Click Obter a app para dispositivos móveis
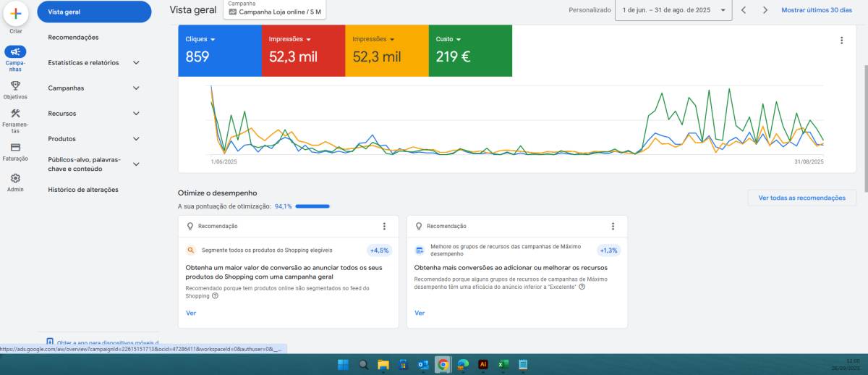868x375 pixels. [x=108, y=342]
